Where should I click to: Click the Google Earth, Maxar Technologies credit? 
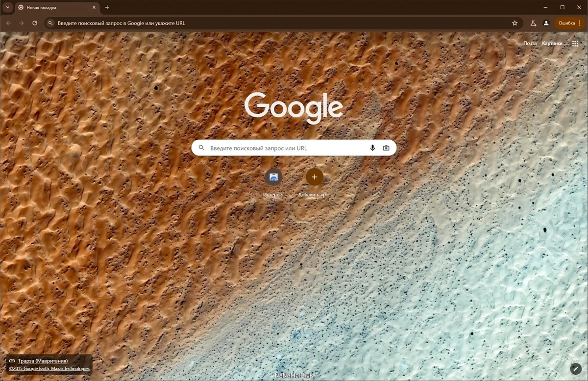pyautogui.click(x=49, y=369)
